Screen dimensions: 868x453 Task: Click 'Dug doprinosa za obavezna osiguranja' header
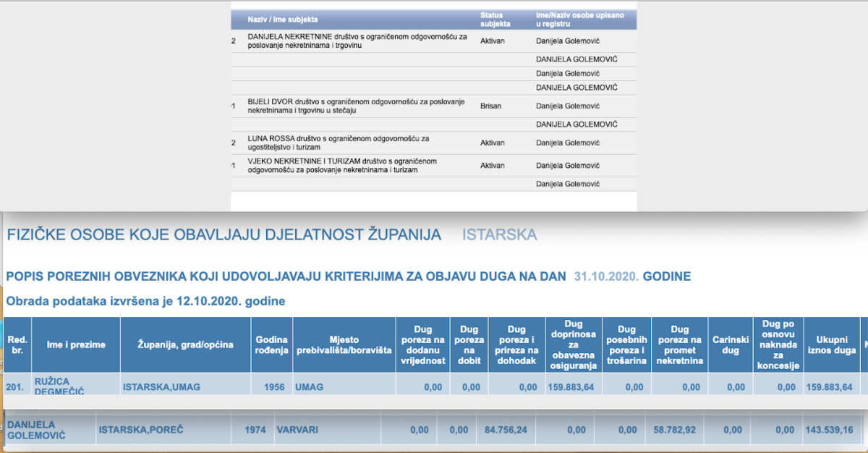[x=574, y=344]
